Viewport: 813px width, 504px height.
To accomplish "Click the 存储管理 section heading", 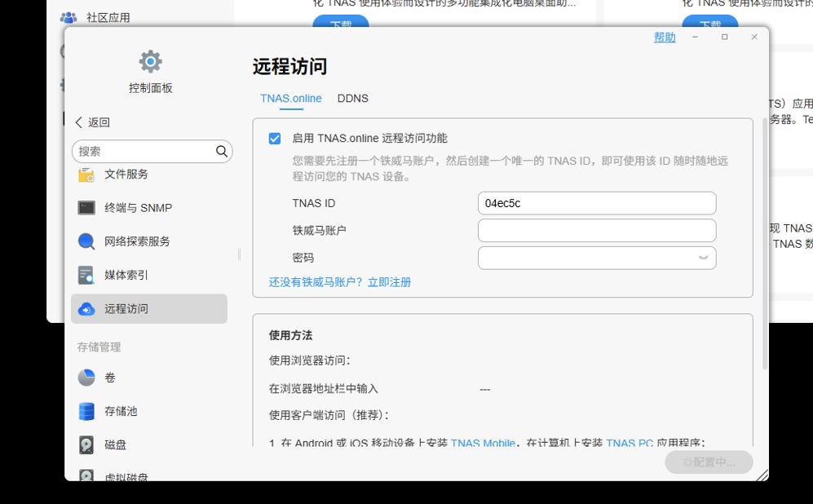I will tap(99, 347).
